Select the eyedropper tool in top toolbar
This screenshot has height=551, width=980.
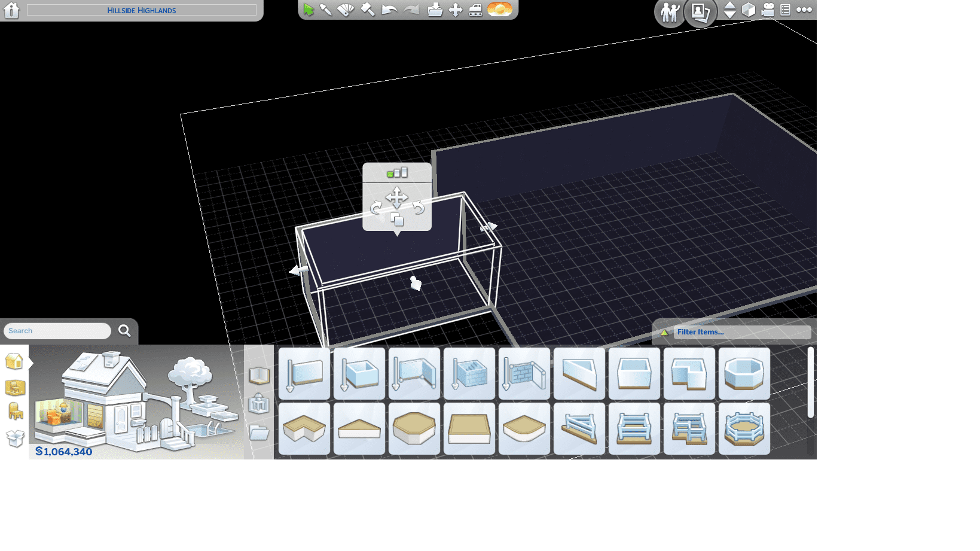click(x=326, y=10)
